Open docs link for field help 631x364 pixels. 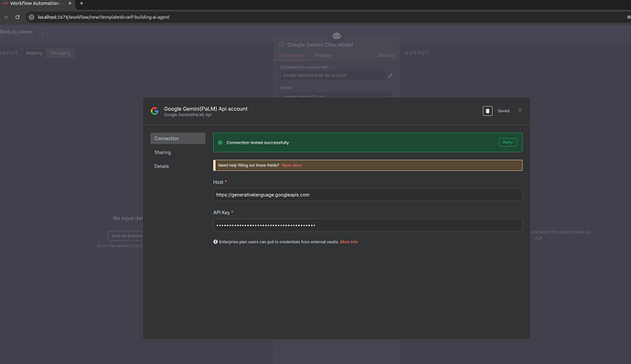(x=292, y=166)
